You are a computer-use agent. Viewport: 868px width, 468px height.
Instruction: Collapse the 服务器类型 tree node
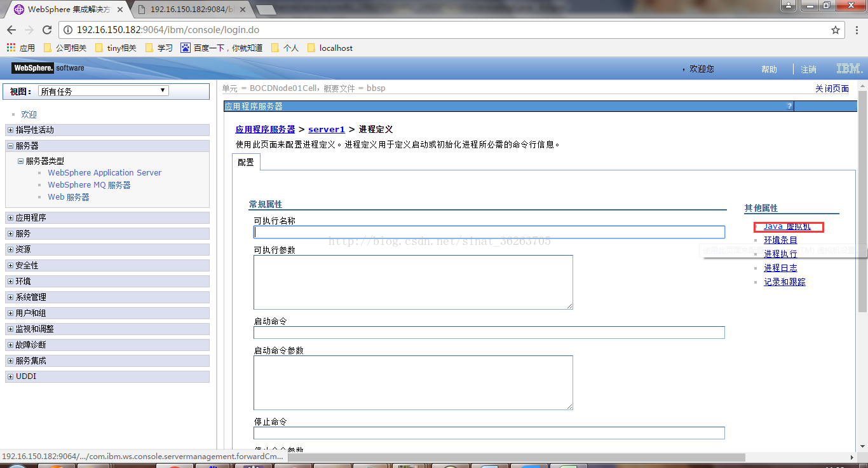point(20,161)
